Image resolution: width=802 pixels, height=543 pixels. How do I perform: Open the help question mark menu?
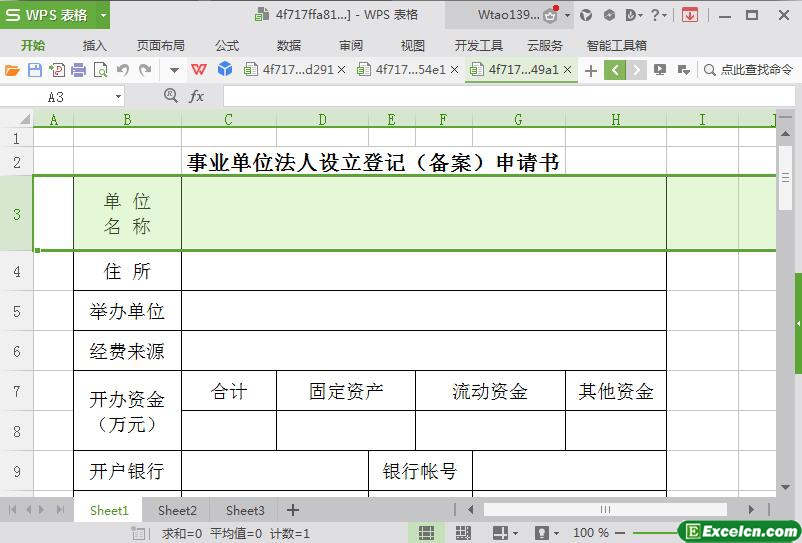[x=659, y=15]
